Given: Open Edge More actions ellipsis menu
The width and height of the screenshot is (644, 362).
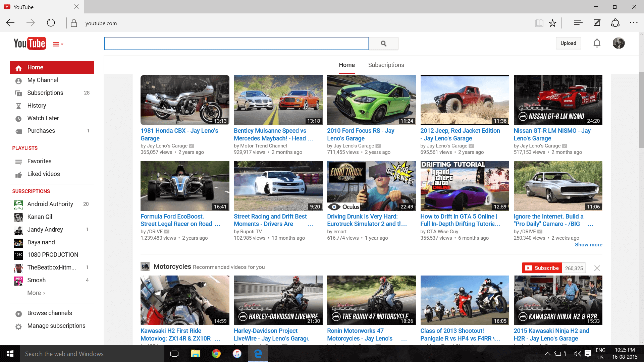Looking at the screenshot, I should 633,23.
